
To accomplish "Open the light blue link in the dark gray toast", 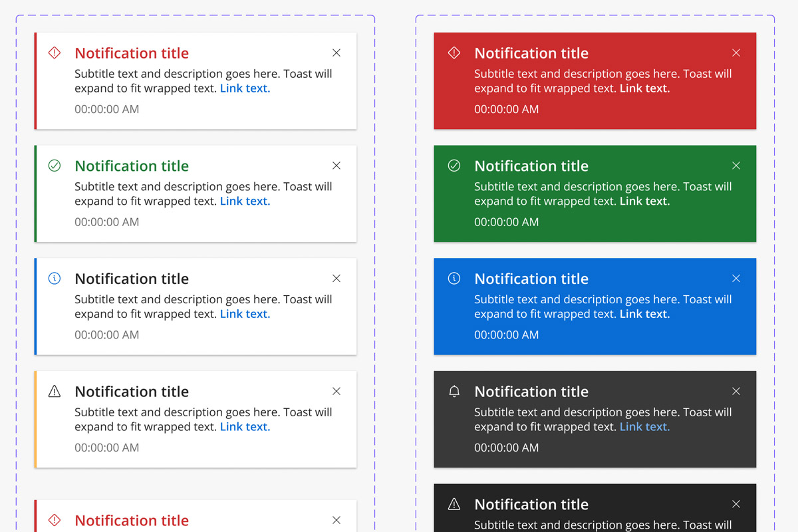I will tap(644, 428).
